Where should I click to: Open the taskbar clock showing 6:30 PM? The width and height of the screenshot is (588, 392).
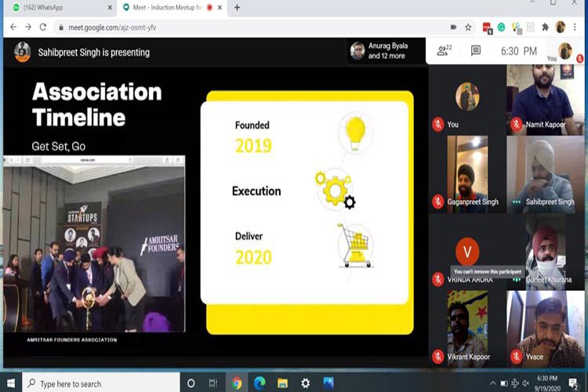click(x=547, y=383)
